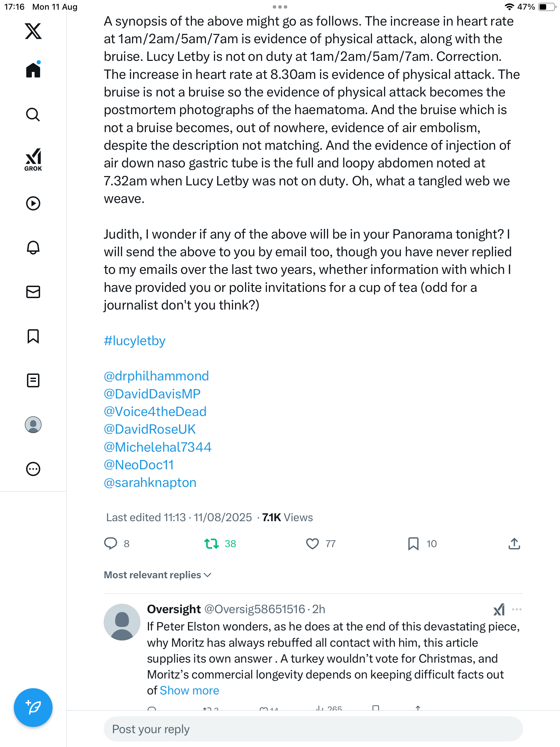The width and height of the screenshot is (560, 747).
Task: Open the Search magnifier icon
Action: click(33, 115)
